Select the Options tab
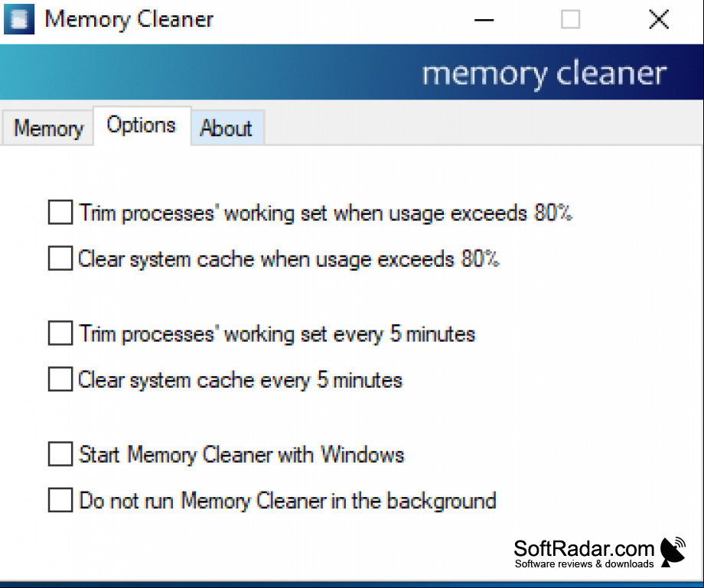This screenshot has width=704, height=588. [142, 125]
